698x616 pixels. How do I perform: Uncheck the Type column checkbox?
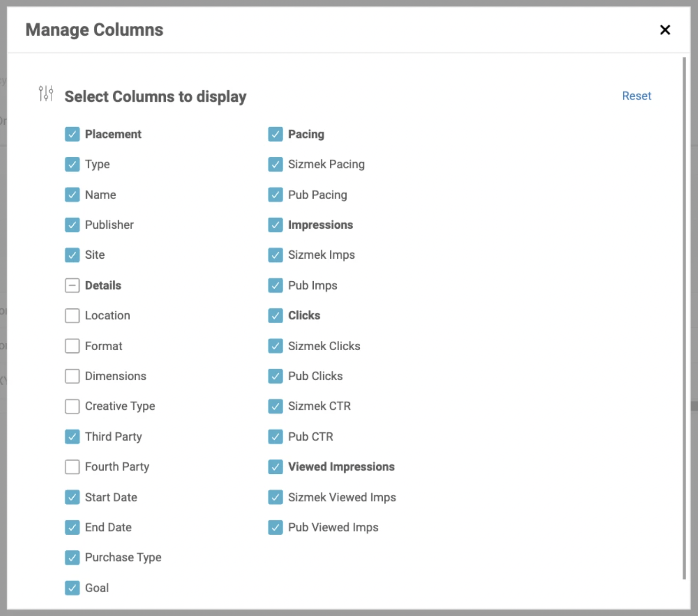pyautogui.click(x=72, y=164)
